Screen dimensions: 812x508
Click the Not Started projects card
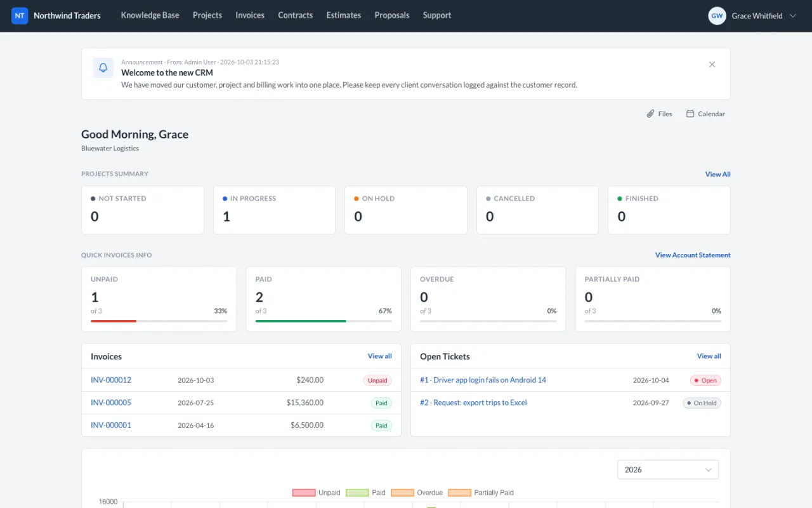click(143, 210)
